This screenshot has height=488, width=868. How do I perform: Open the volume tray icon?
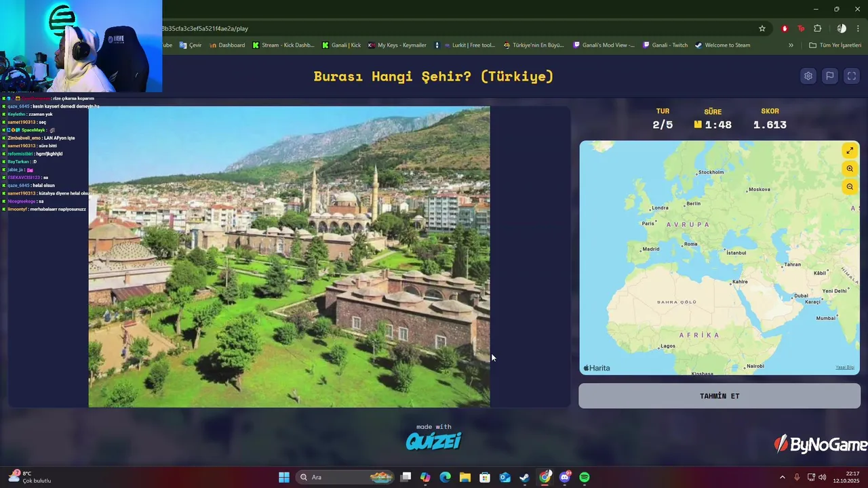click(x=823, y=477)
